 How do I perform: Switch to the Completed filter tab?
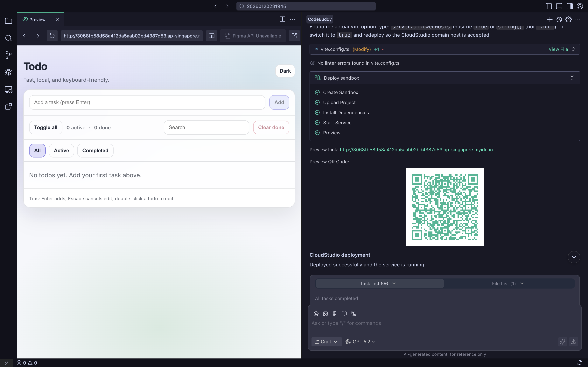95,150
